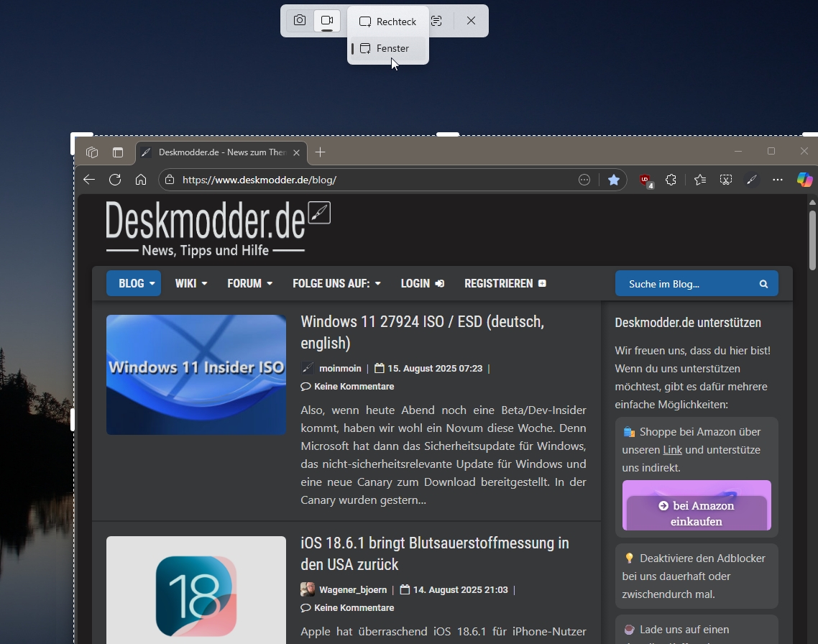Open the uBlock Origin extension
This screenshot has width=818, height=644.
point(645,180)
